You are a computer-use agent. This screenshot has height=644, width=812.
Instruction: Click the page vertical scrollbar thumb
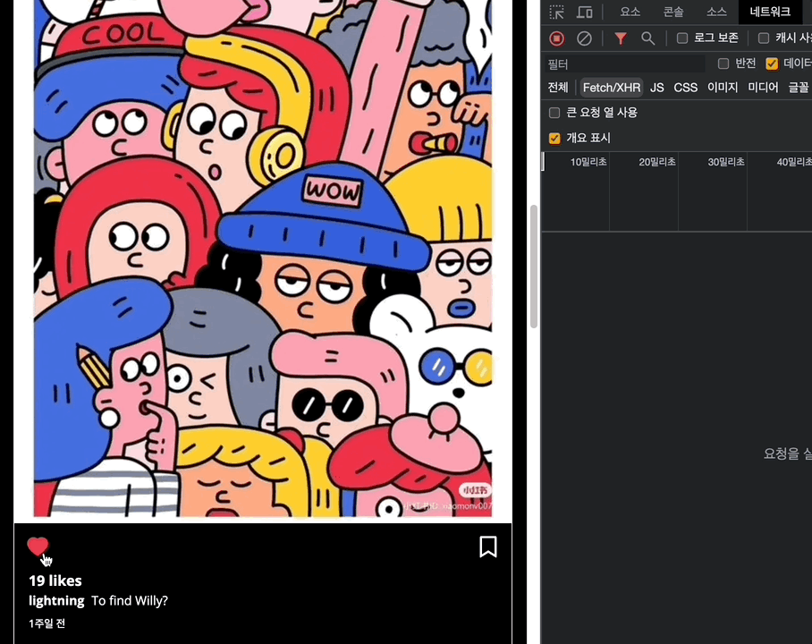[533, 267]
